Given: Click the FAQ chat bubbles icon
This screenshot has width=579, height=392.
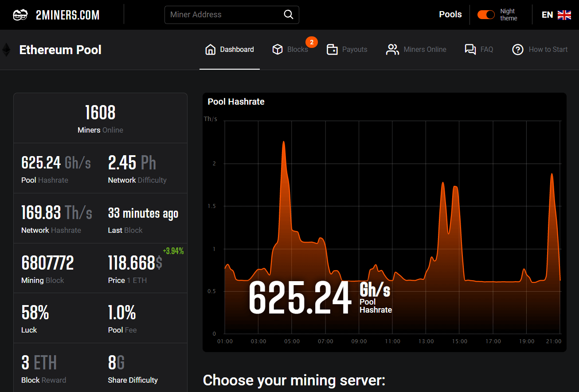Looking at the screenshot, I should point(470,49).
